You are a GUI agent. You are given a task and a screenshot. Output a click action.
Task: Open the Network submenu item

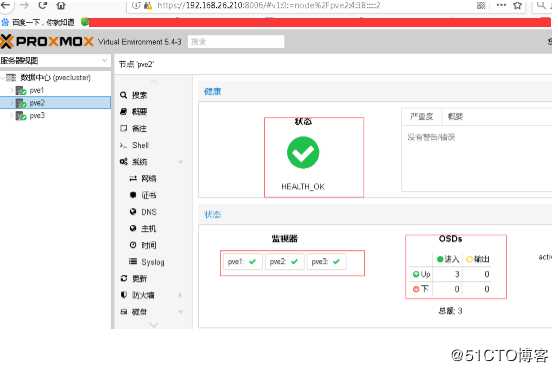[149, 179]
